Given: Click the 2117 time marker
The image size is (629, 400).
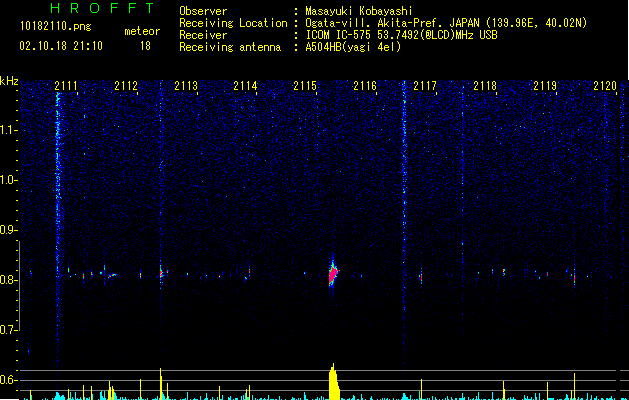Looking at the screenshot, I should tap(425, 86).
